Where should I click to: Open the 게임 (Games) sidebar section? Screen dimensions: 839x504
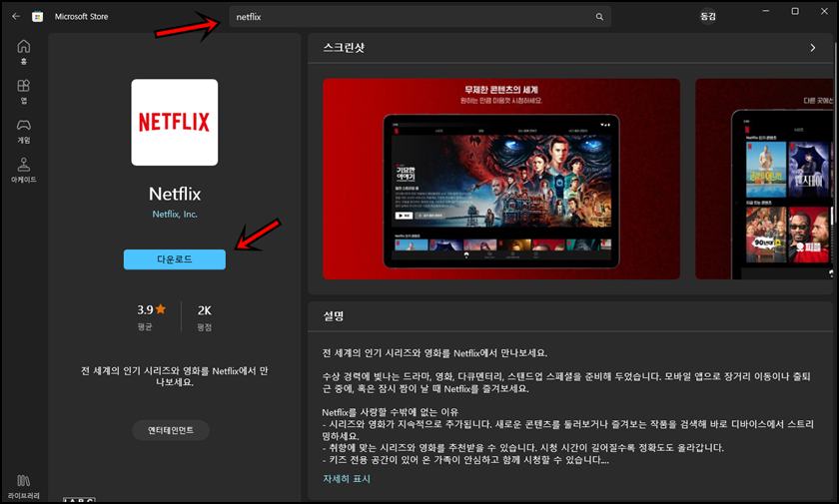pyautogui.click(x=24, y=131)
